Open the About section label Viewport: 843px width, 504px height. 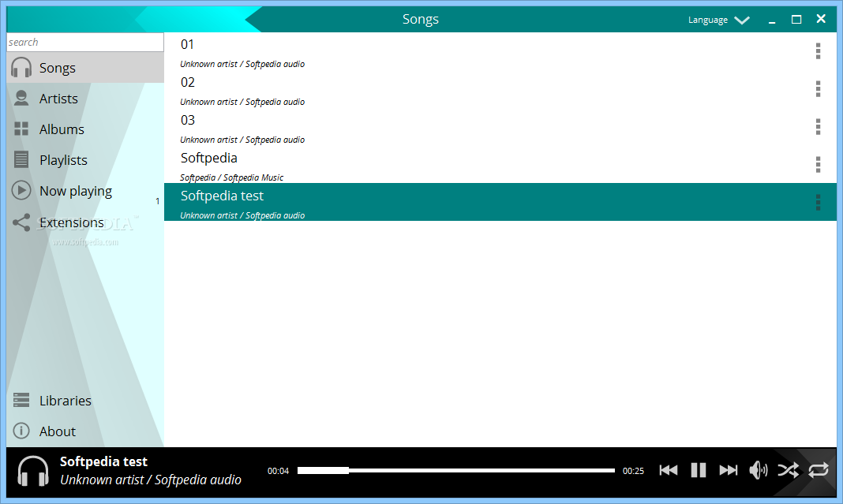click(x=58, y=431)
